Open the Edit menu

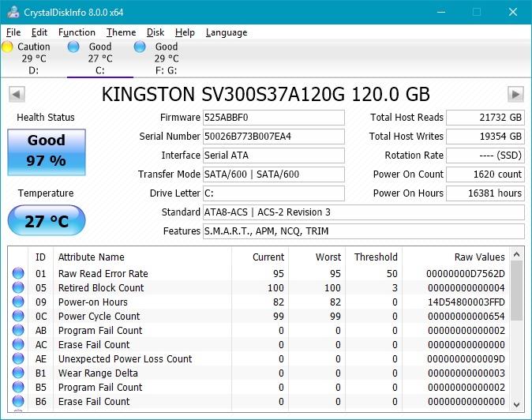click(39, 32)
